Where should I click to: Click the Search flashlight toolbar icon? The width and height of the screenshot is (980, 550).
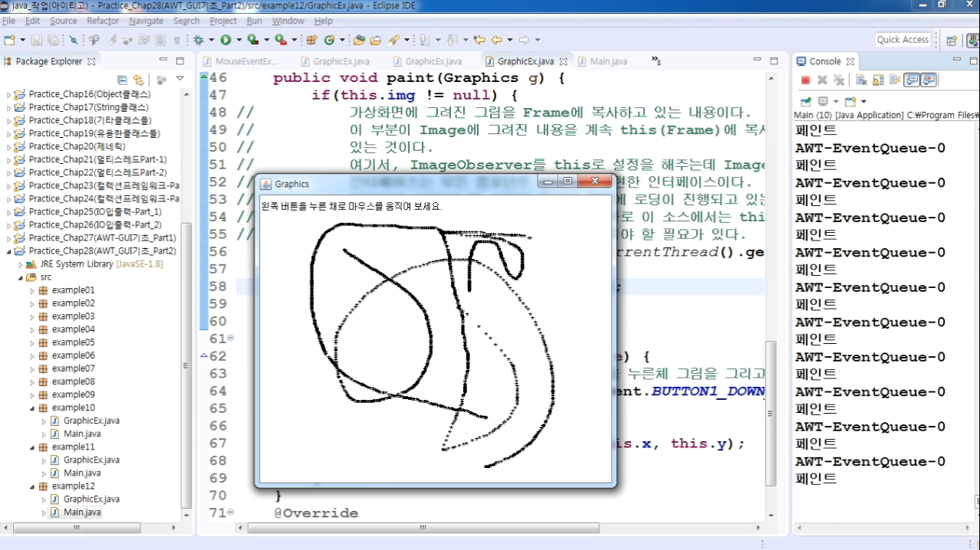point(394,40)
